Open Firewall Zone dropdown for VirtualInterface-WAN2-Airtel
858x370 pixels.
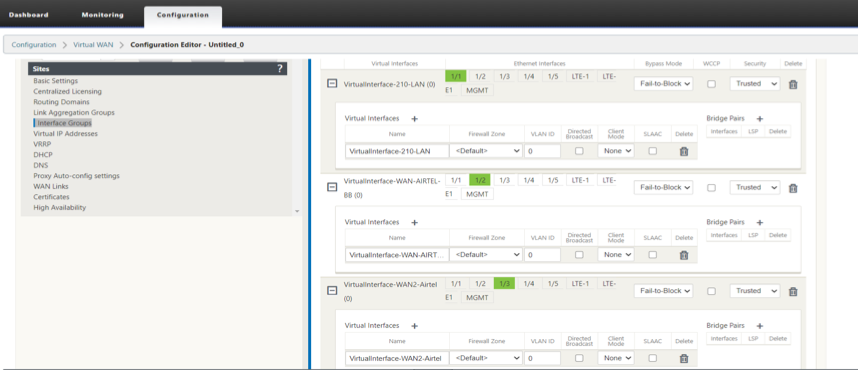click(486, 358)
